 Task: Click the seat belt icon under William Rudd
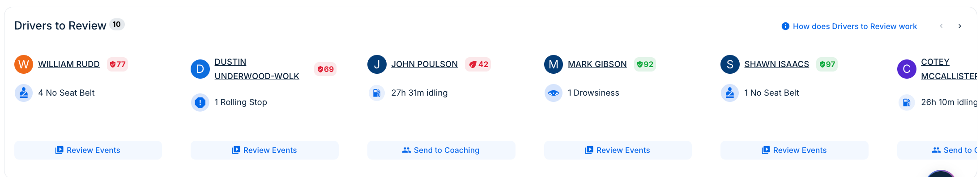[24, 93]
